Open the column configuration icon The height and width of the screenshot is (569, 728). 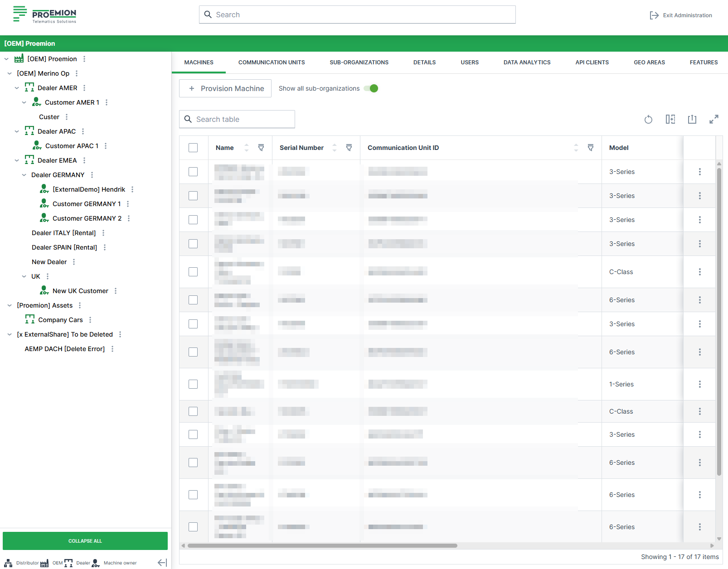coord(670,119)
